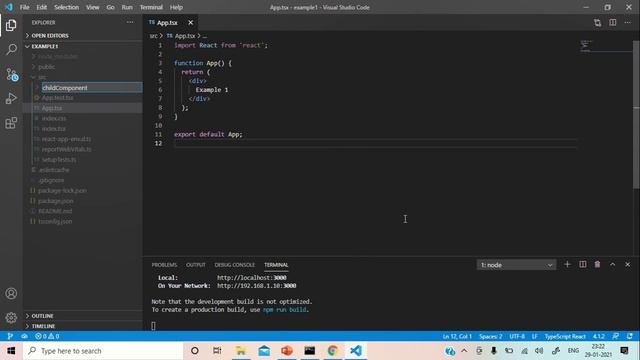Viewport: 640px width, 360px height.
Task: Open Task View on taskbar
Action: (x=217, y=351)
